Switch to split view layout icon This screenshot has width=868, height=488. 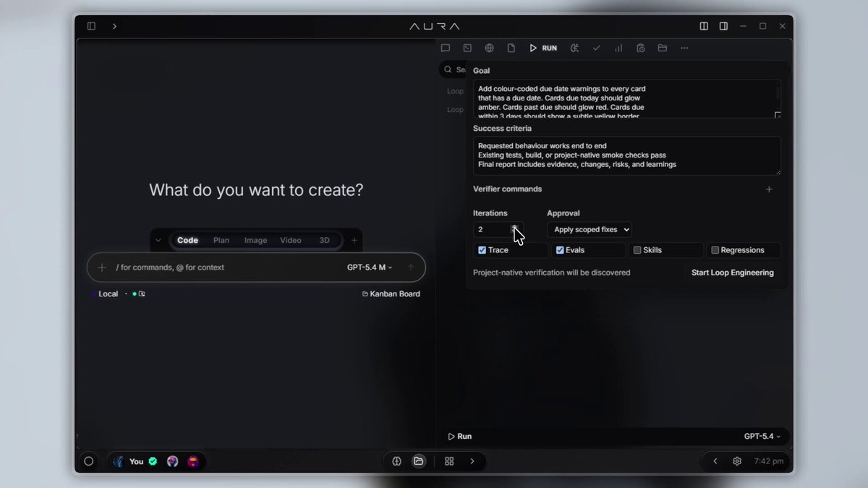[704, 26]
